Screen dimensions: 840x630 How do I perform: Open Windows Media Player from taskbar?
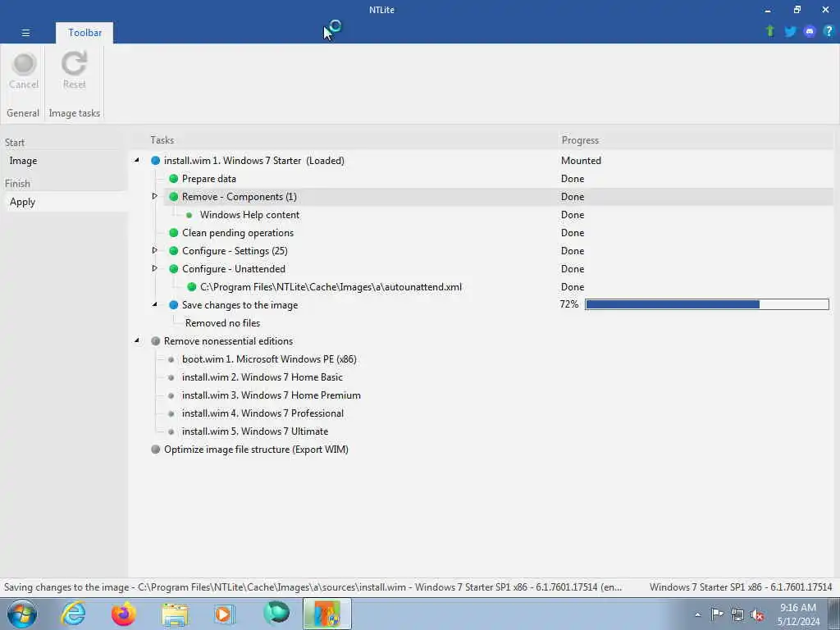[225, 614]
